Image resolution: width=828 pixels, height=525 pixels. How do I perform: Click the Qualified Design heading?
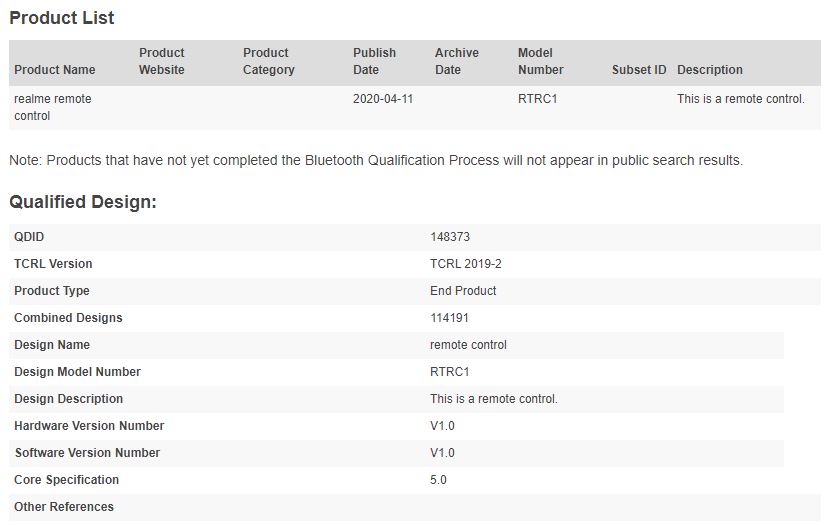(x=83, y=202)
